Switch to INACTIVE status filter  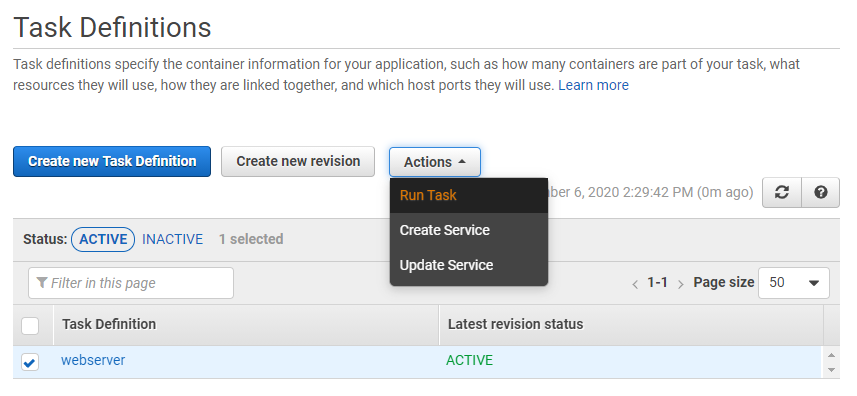click(172, 239)
